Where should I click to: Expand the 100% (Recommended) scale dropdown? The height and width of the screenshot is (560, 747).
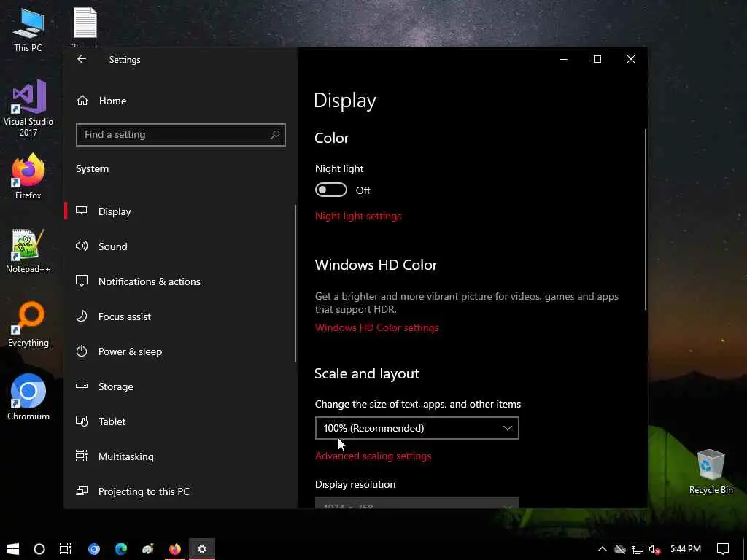[x=417, y=428]
